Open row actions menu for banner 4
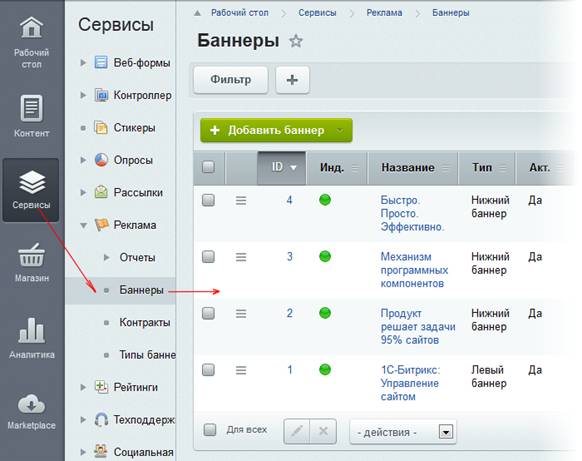582x461 pixels. [241, 201]
